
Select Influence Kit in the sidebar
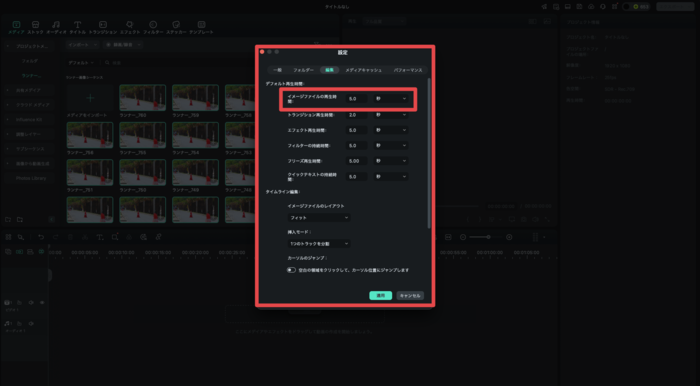coord(29,120)
